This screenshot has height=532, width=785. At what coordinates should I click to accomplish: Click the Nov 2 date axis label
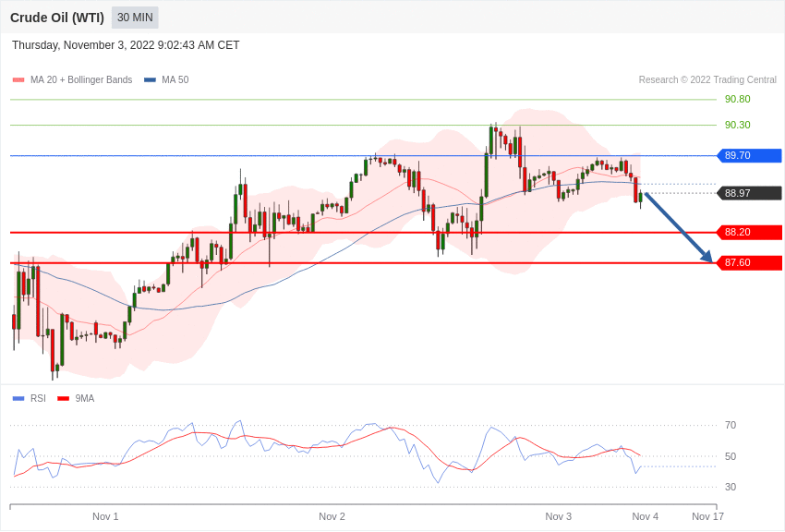[332, 516]
